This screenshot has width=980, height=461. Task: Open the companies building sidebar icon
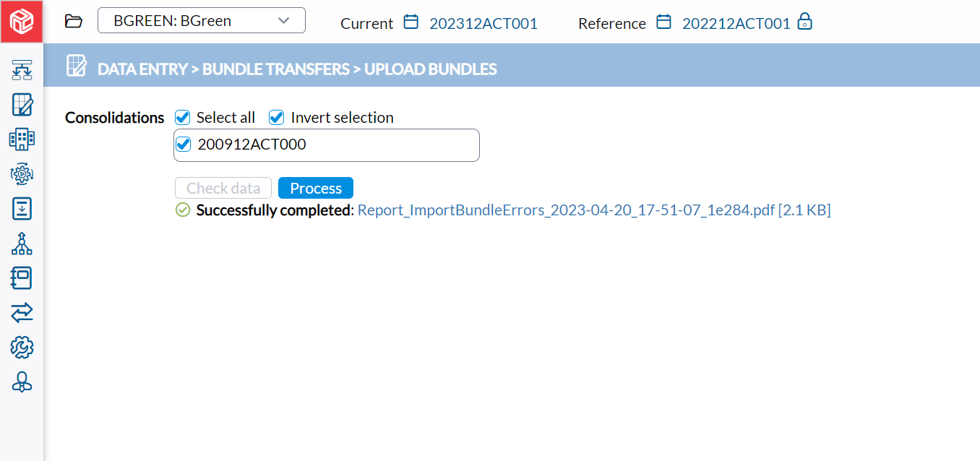tap(22, 139)
